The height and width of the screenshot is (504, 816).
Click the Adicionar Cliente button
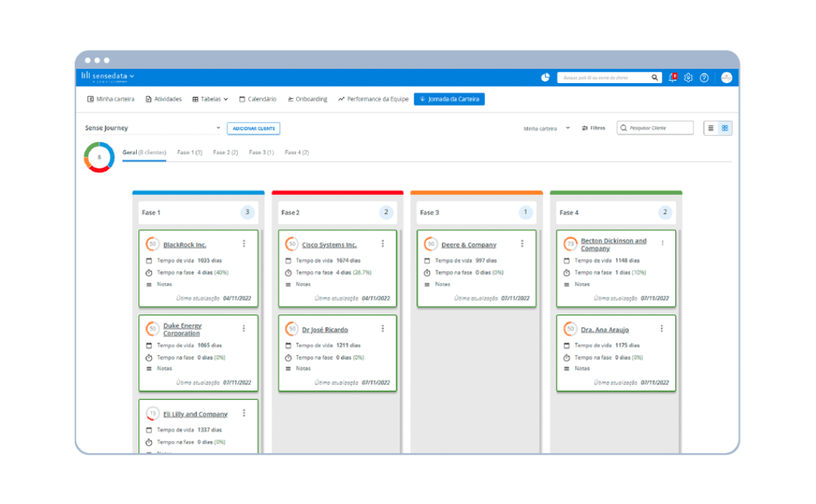click(x=253, y=128)
